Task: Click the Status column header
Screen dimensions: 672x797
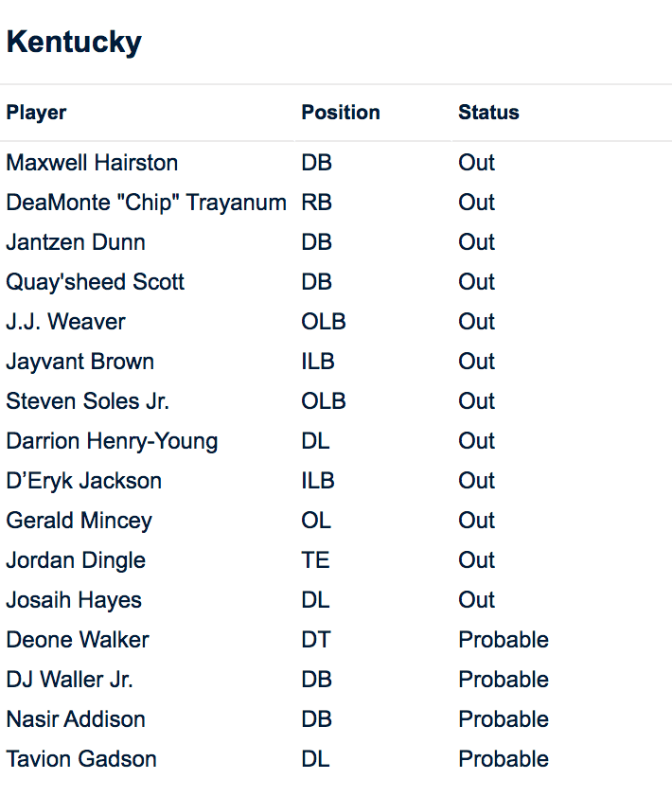Action: (x=488, y=113)
